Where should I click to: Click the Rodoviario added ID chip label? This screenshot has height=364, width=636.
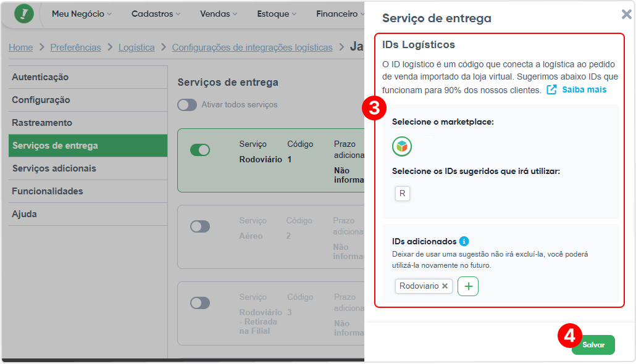419,286
